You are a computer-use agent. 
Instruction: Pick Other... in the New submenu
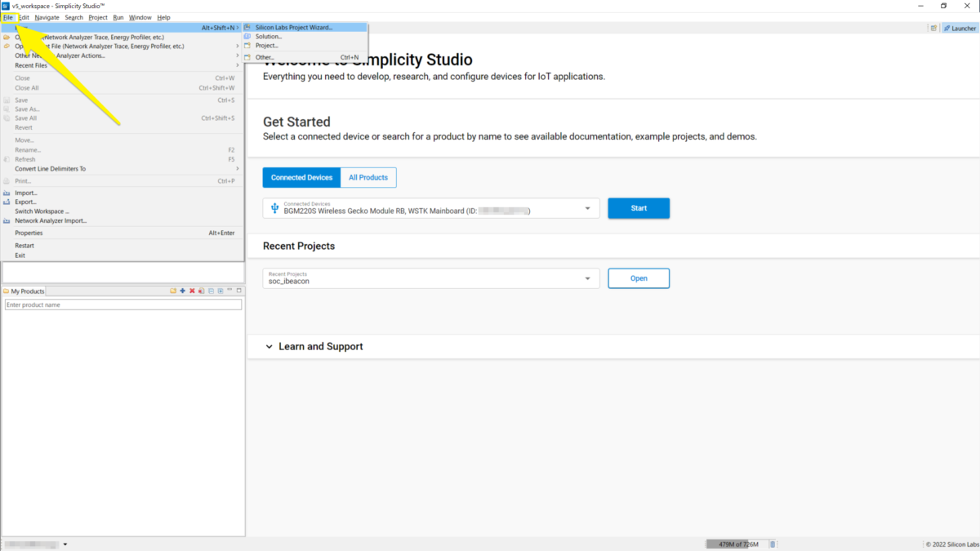tap(305, 57)
